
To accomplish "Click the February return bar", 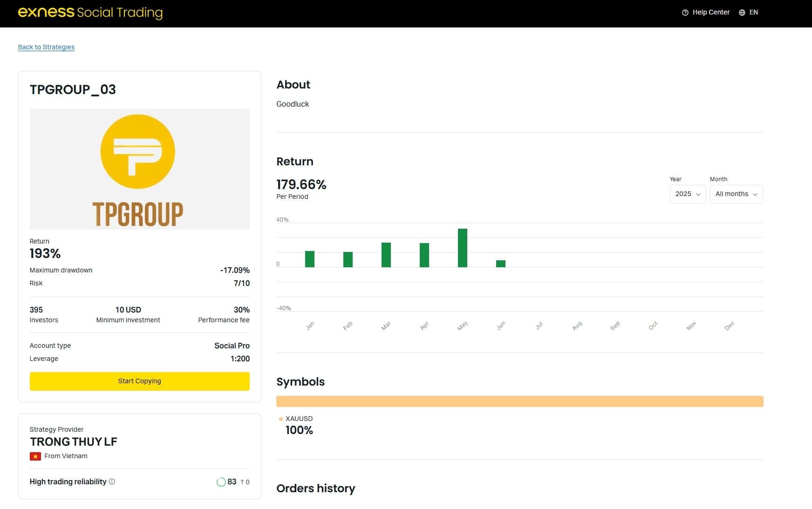I will (348, 259).
